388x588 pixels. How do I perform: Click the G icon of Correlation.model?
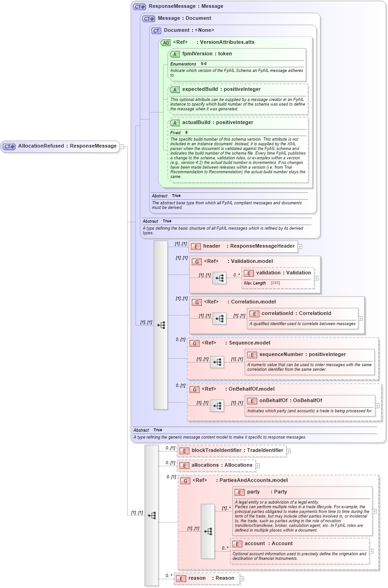197,302
